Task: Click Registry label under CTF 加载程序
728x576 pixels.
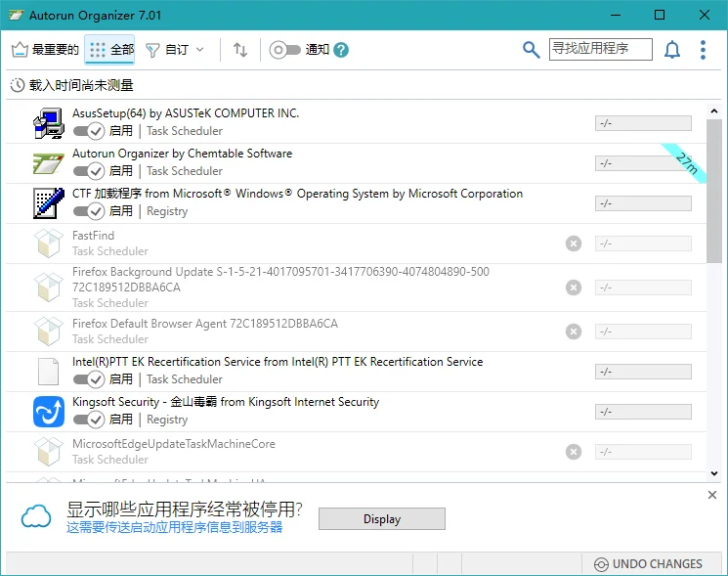Action: click(x=167, y=211)
